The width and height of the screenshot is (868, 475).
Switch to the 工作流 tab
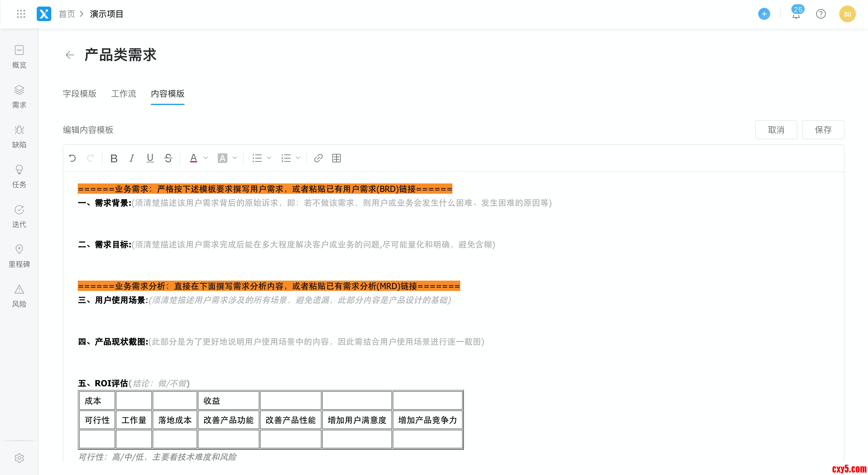[124, 94]
